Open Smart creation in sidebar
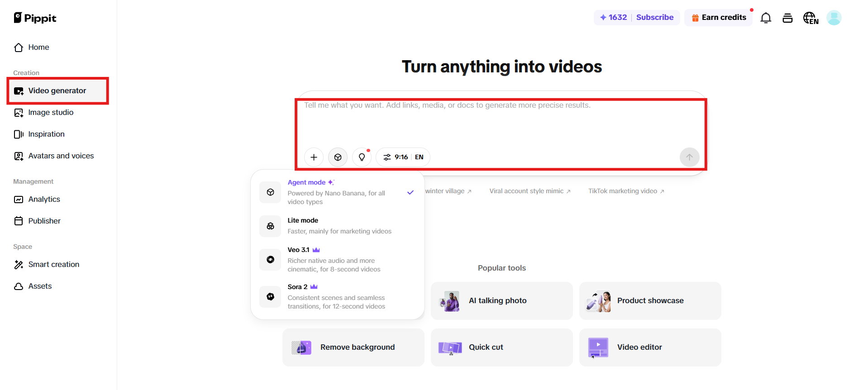 [x=58, y=264]
